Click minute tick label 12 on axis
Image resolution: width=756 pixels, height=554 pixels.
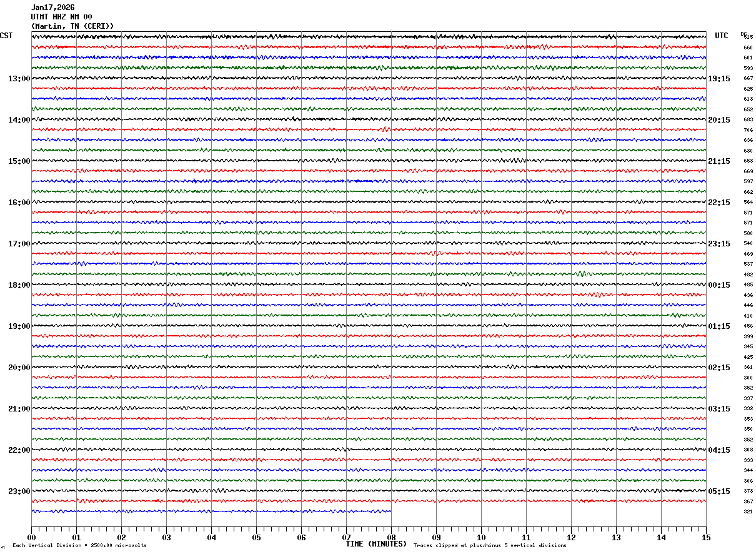tap(571, 537)
